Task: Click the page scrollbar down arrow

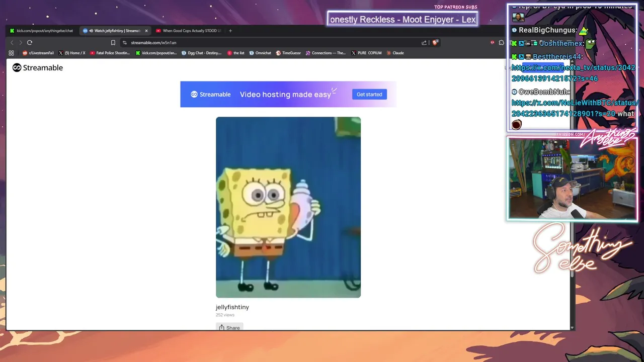Action: point(572,328)
